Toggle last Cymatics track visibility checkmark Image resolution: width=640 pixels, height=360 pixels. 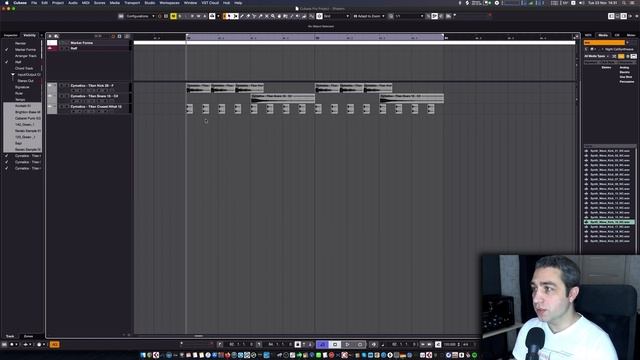(x=7, y=168)
